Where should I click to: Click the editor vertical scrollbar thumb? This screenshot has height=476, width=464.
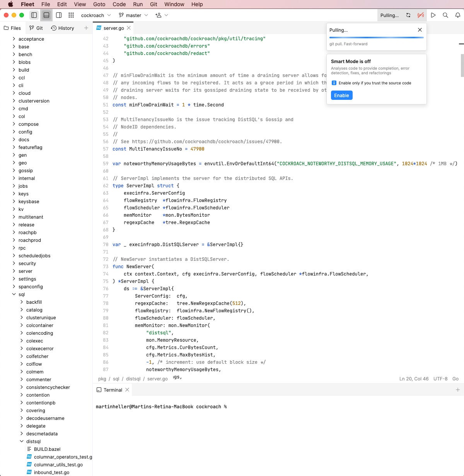click(x=462, y=65)
